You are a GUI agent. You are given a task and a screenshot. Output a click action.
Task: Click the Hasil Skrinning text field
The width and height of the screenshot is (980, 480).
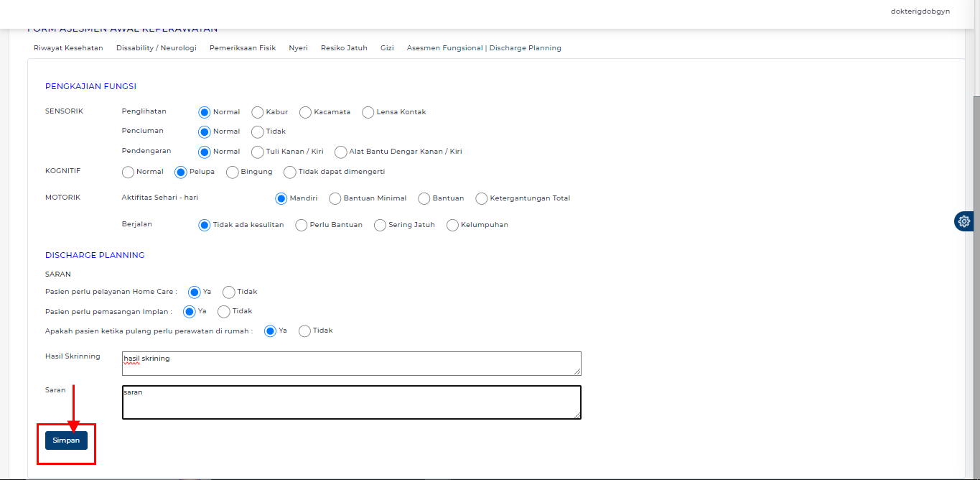351,364
